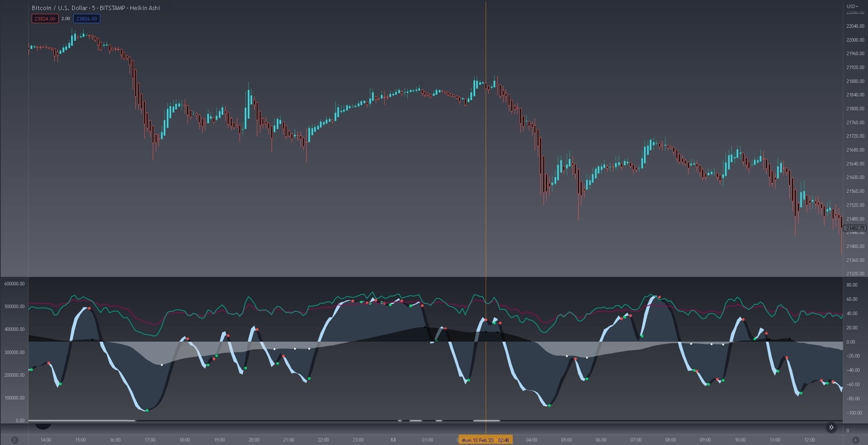Click the 0.00 level on indicator right scale

coord(851,342)
